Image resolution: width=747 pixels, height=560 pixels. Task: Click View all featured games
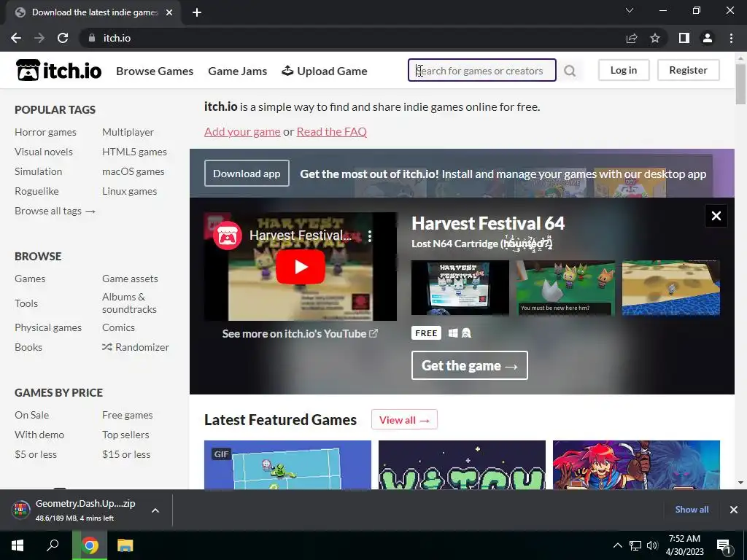[x=404, y=419]
